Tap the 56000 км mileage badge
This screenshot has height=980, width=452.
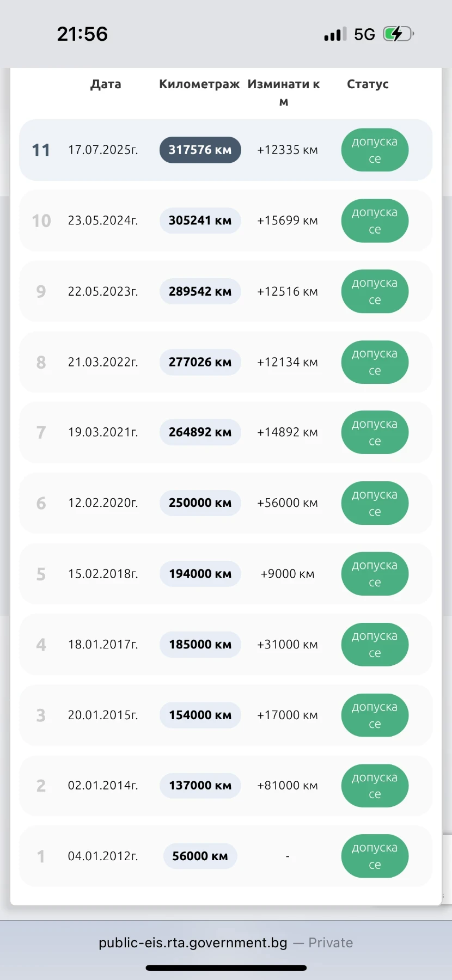tap(200, 856)
